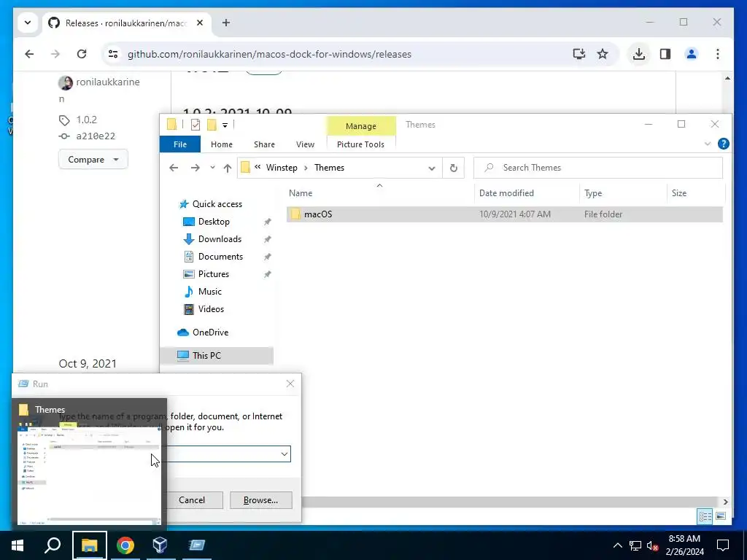Open Chrome profile avatar
Viewport: 747px width, 560px height.
692,54
